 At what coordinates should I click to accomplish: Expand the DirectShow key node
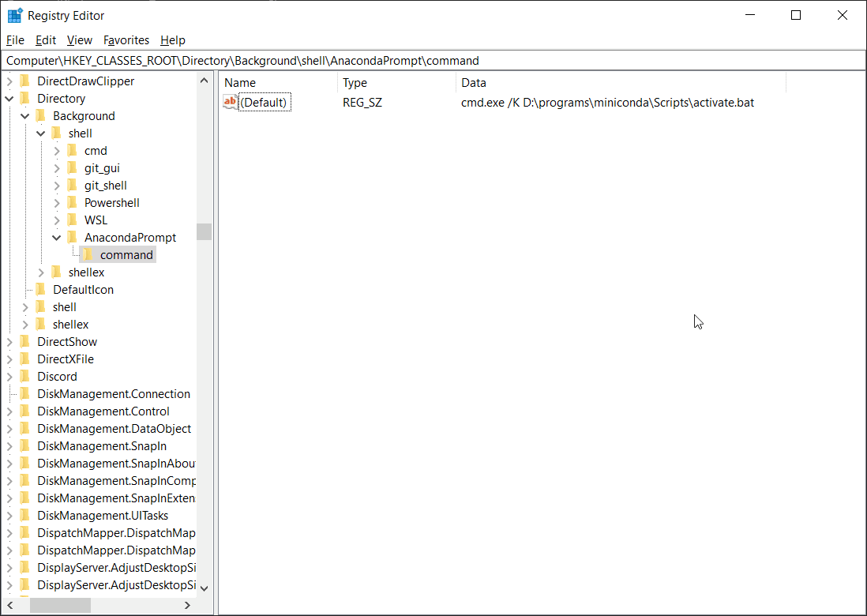tap(9, 342)
